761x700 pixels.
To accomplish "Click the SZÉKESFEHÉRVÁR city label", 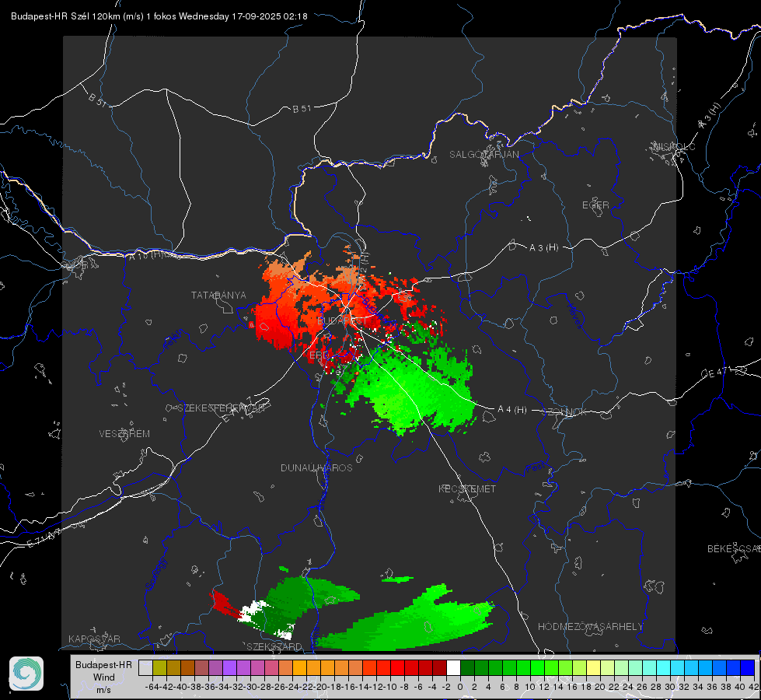I will click(x=222, y=408).
